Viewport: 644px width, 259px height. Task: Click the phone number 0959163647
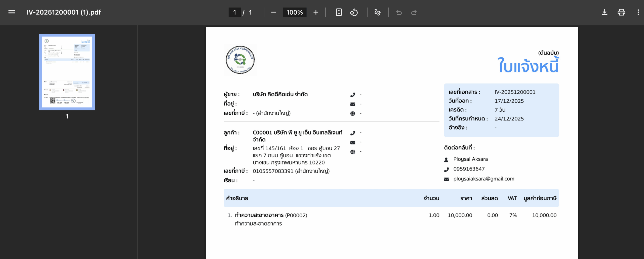469,169
